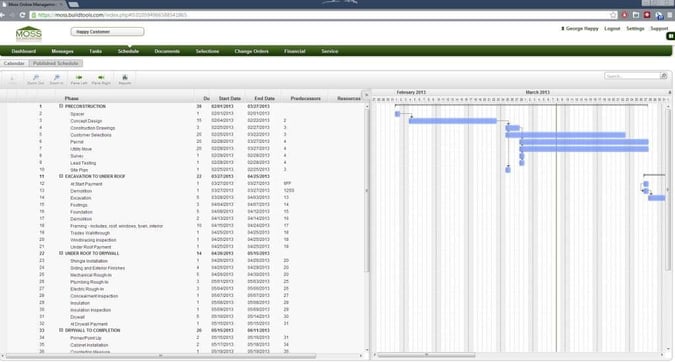Select the Published Schedule tab
Viewport: 675px width, 362px height.
(56, 63)
